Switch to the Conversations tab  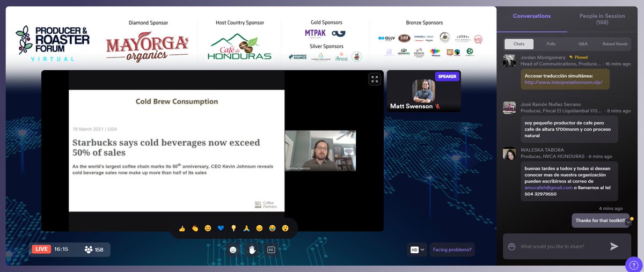click(x=531, y=16)
